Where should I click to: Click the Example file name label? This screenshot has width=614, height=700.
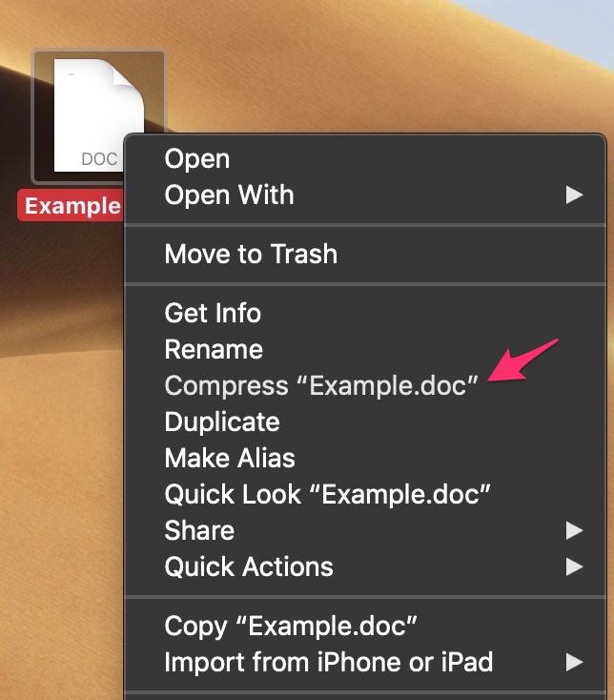click(x=72, y=206)
